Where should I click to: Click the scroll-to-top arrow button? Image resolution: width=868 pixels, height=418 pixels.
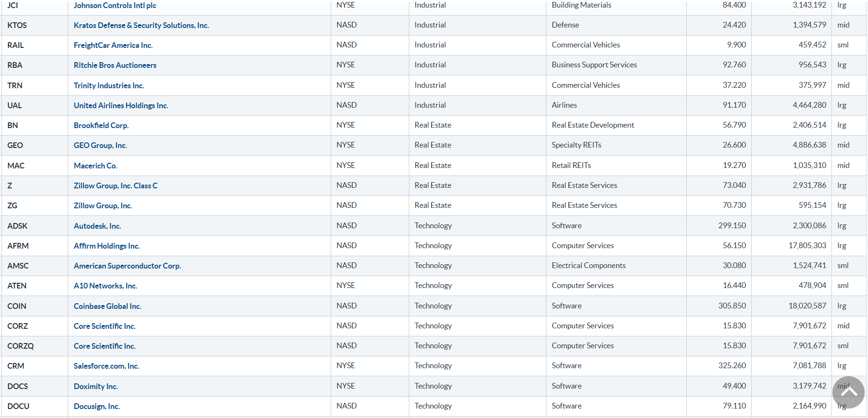[x=848, y=392]
